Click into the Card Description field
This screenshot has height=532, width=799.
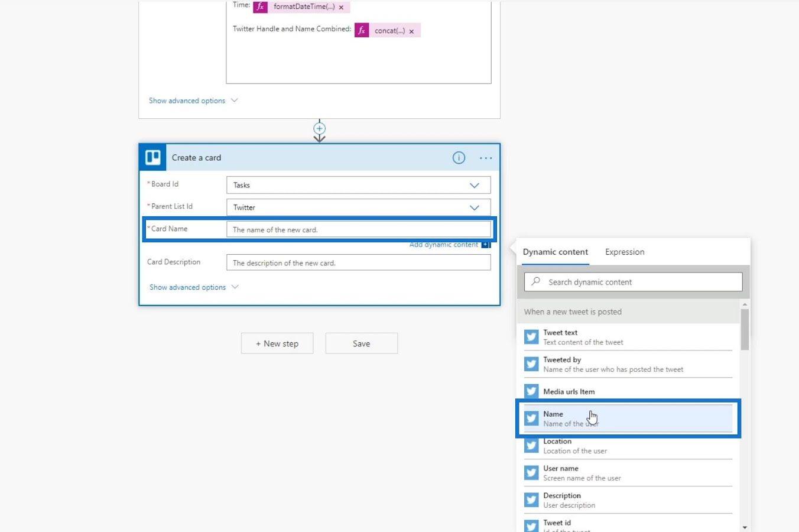pyautogui.click(x=358, y=262)
